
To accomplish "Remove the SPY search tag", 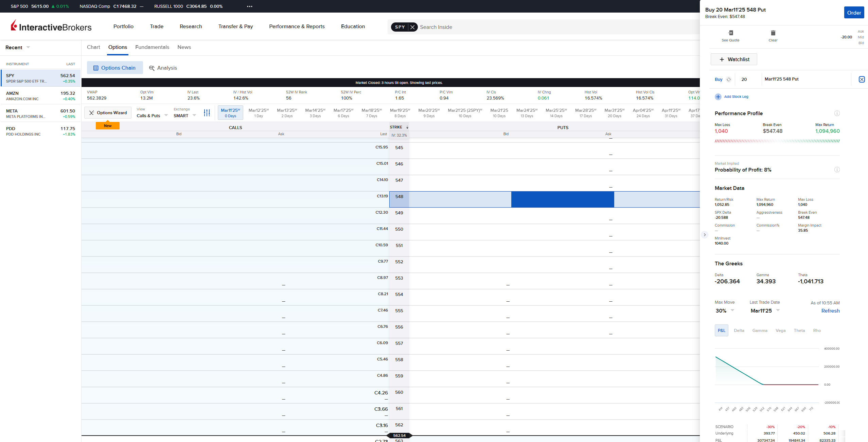I will click(412, 27).
